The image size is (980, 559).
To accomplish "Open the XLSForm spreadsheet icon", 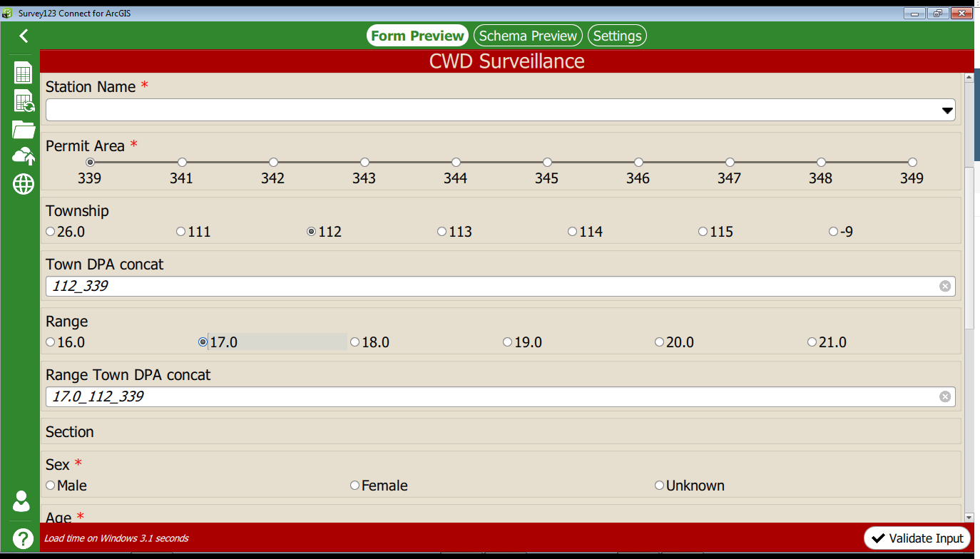I will (x=24, y=73).
